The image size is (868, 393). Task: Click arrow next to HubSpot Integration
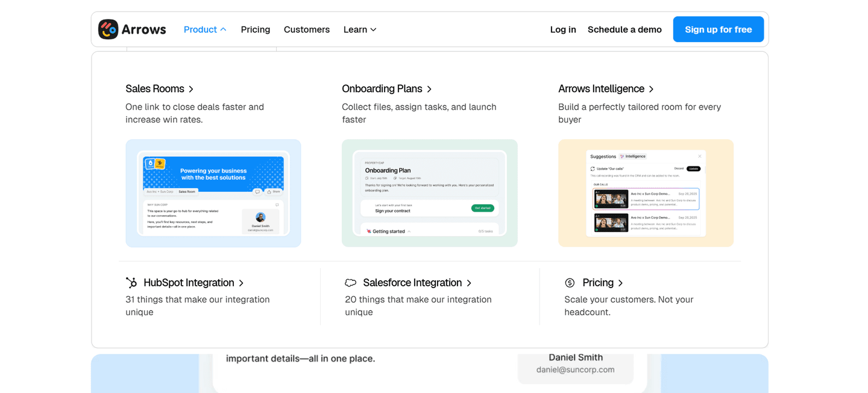coord(241,283)
